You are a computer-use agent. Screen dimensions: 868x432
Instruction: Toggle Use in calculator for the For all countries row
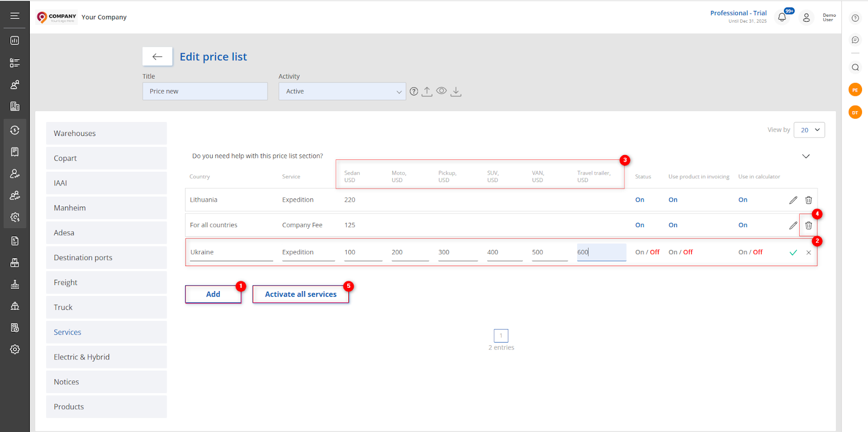click(x=743, y=225)
